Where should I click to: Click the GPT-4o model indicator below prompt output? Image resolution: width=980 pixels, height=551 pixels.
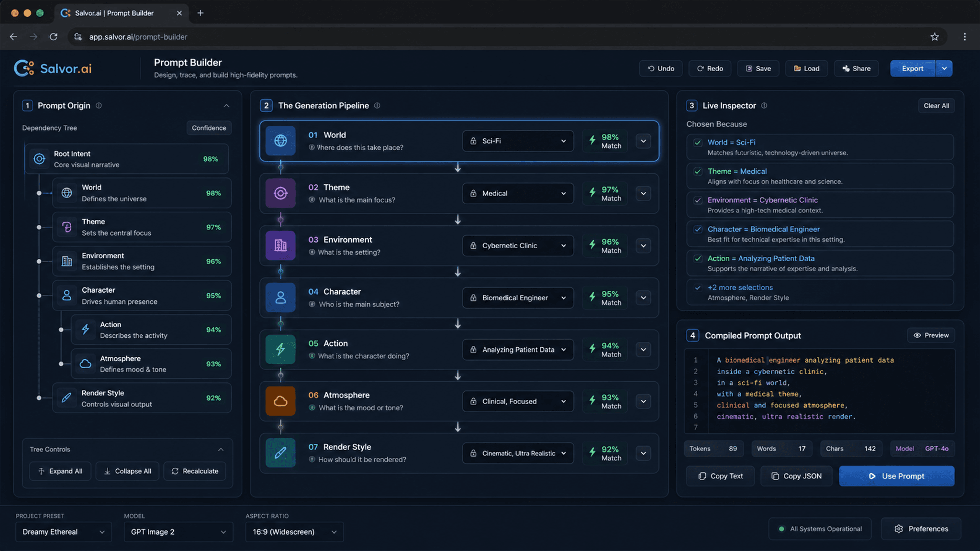point(922,449)
